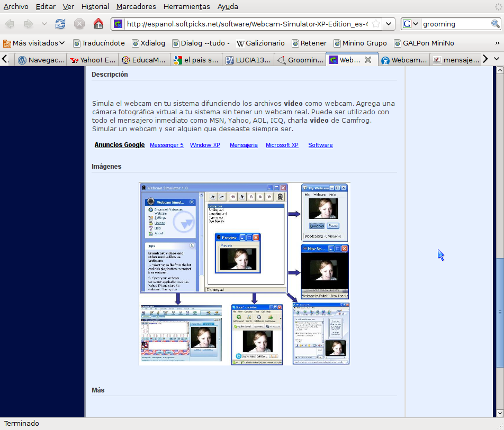504x430 pixels.
Task: Switch to the Groomin... tab
Action: tap(300, 60)
